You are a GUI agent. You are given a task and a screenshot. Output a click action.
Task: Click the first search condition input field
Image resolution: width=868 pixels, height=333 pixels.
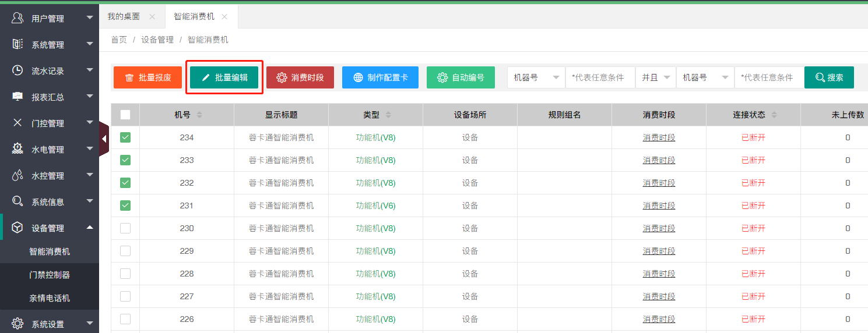pos(600,77)
